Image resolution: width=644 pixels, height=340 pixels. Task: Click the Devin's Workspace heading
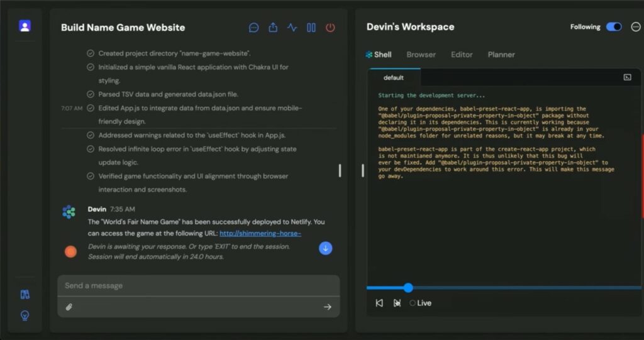click(410, 26)
